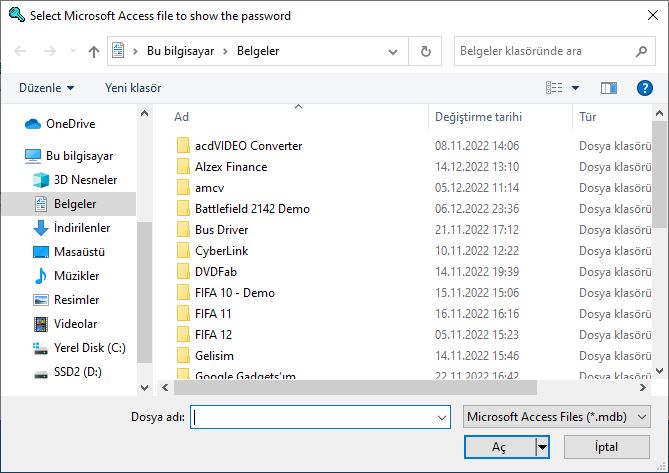Open the help question mark icon
This screenshot has width=669, height=473.
click(644, 88)
